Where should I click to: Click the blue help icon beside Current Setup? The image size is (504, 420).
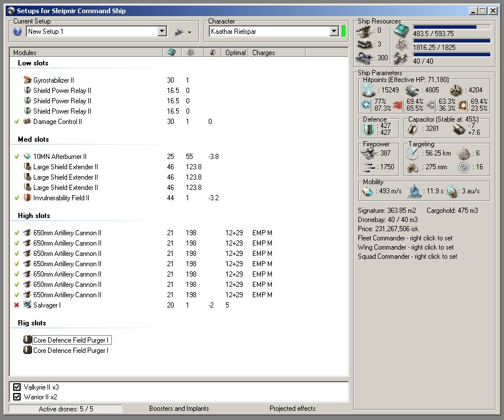(17, 32)
